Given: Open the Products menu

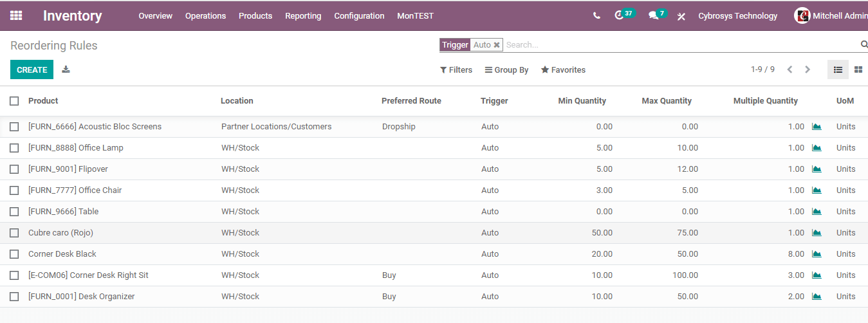Looking at the screenshot, I should click(255, 16).
